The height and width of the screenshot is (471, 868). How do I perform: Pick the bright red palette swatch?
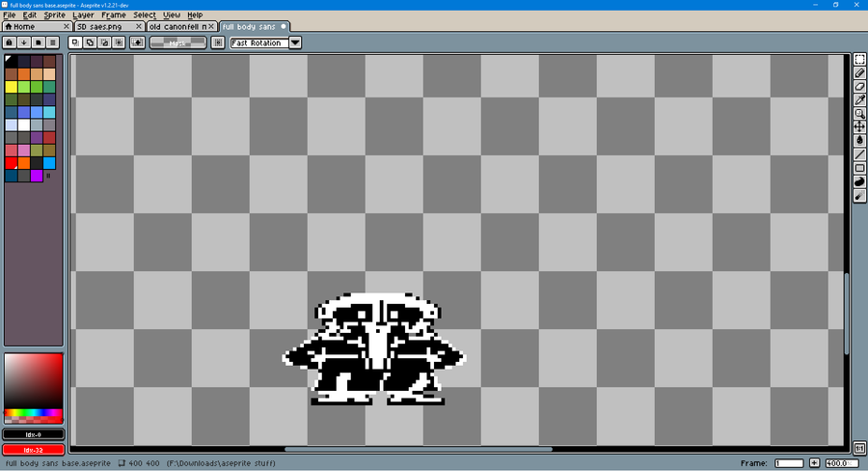[x=11, y=163]
